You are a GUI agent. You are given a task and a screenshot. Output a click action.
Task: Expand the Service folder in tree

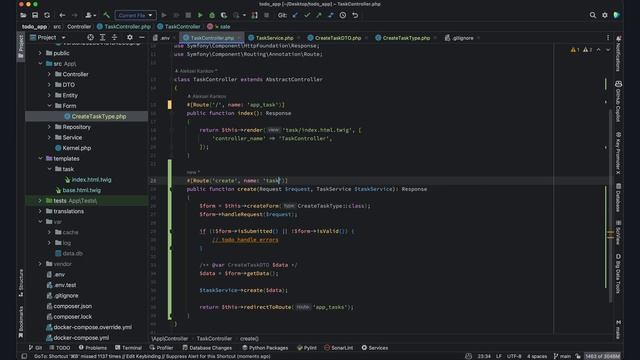click(49, 138)
